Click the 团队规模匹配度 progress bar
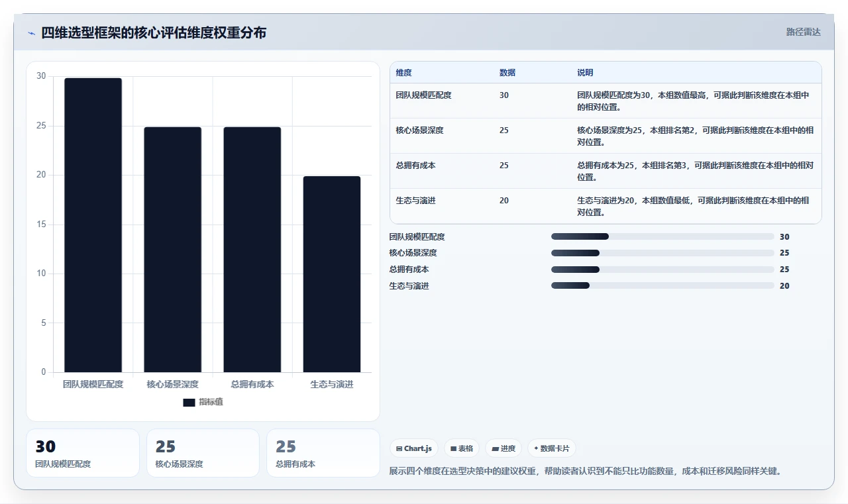 click(x=662, y=236)
